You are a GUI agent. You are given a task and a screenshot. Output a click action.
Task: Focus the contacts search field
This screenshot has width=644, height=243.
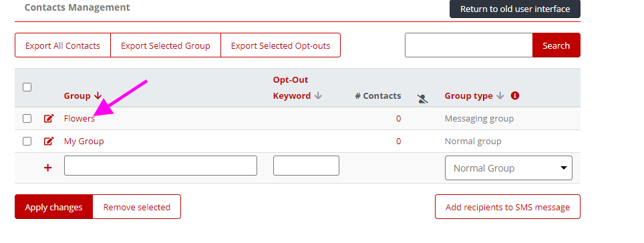pos(468,45)
